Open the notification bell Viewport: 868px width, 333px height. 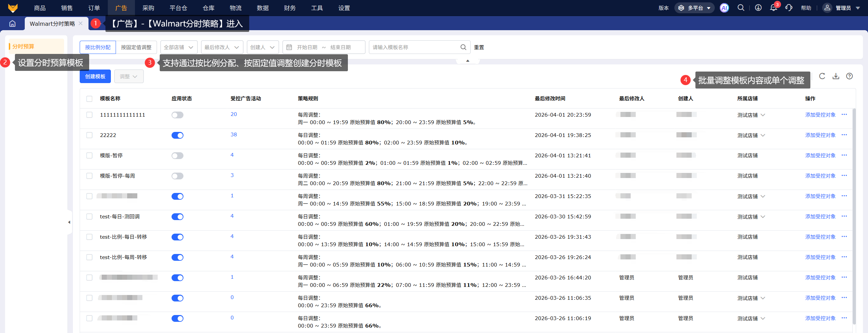pyautogui.click(x=773, y=8)
